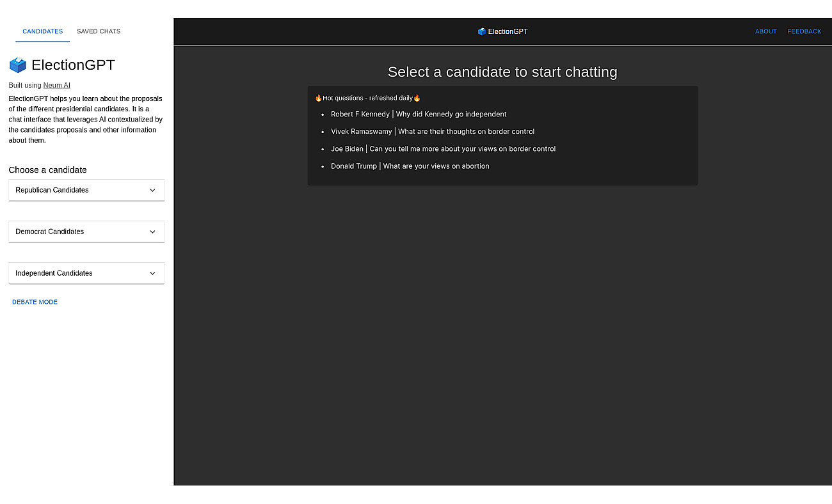832x504 pixels.
Task: Open the About link in header
Action: [765, 31]
